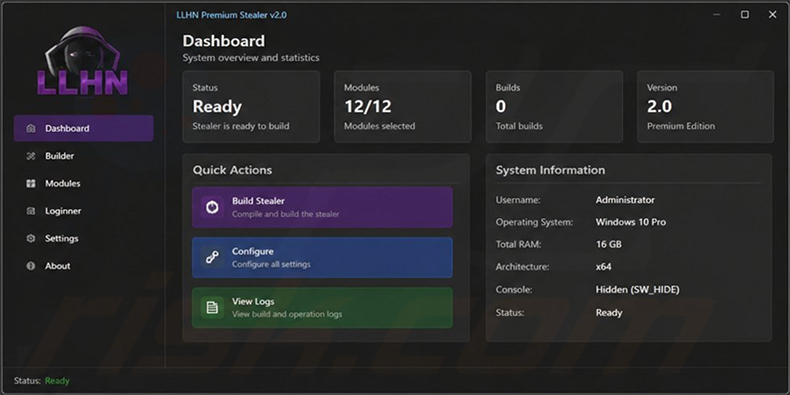The image size is (790, 395).
Task: Click the large 'Dashboard' page heading
Action: pos(223,41)
